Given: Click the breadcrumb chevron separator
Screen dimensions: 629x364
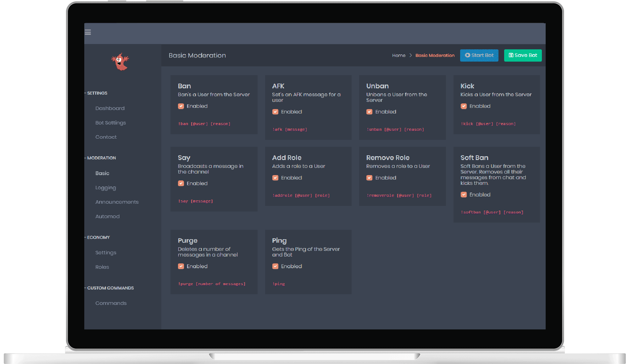Looking at the screenshot, I should [x=410, y=55].
